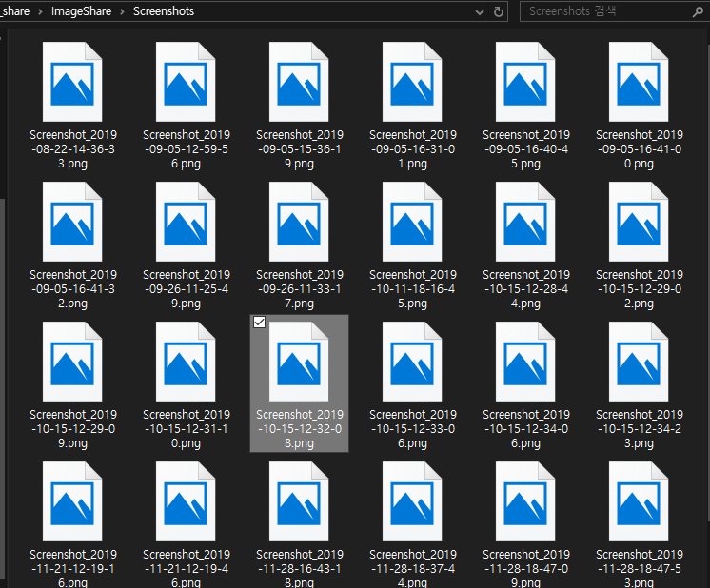Click file name Screenshot_2019-08-22-14-36-33.png

tap(73, 149)
